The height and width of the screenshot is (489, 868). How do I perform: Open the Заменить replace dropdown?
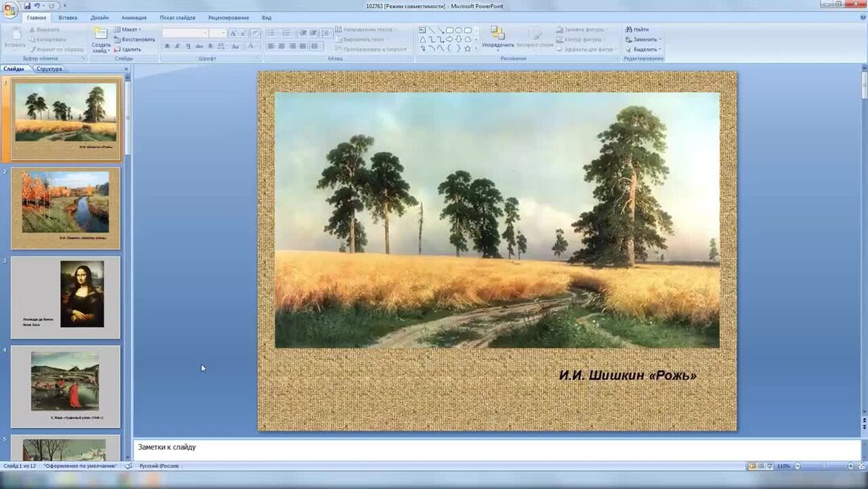pos(643,39)
